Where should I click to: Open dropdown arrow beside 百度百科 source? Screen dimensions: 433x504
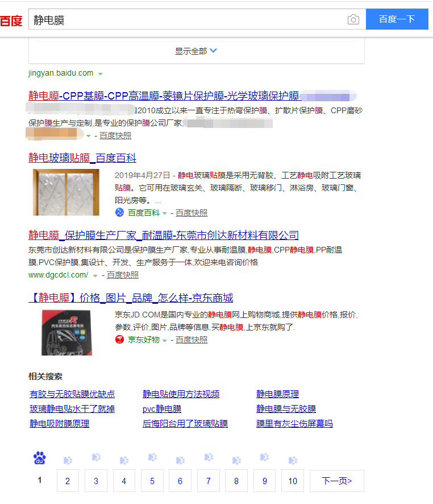(x=165, y=213)
